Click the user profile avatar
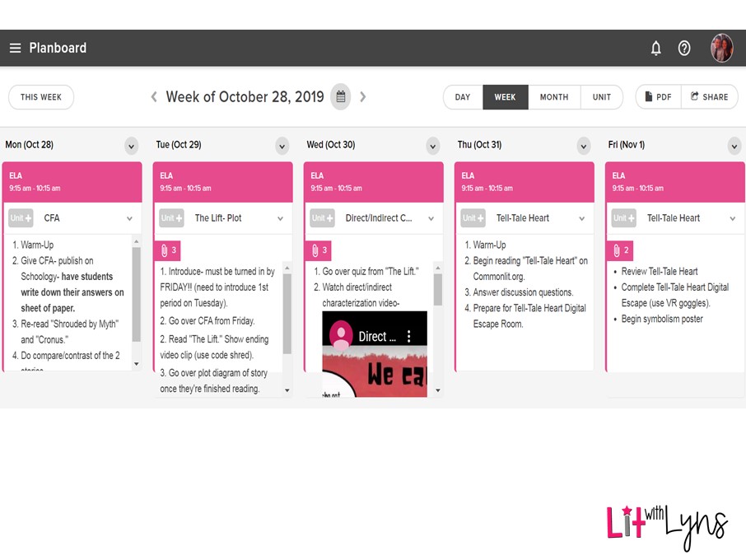 click(x=721, y=48)
